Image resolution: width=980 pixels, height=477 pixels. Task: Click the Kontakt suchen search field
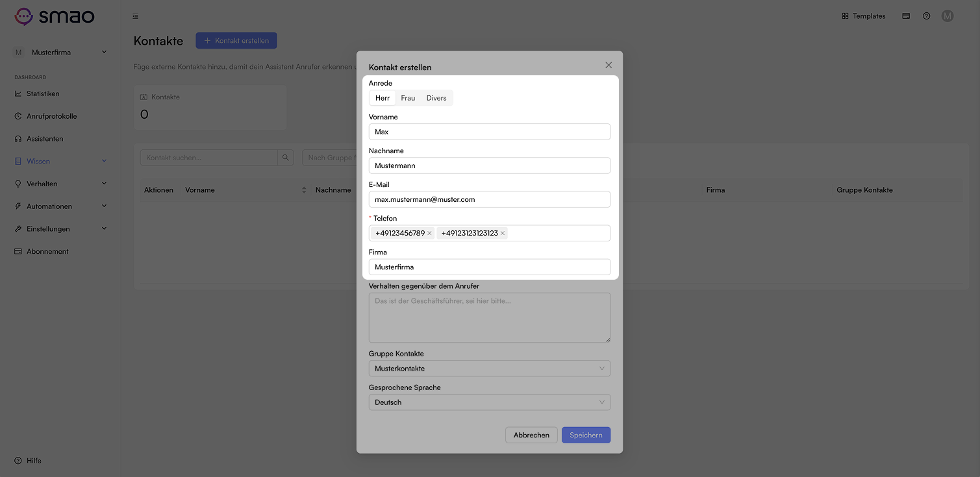(x=209, y=158)
